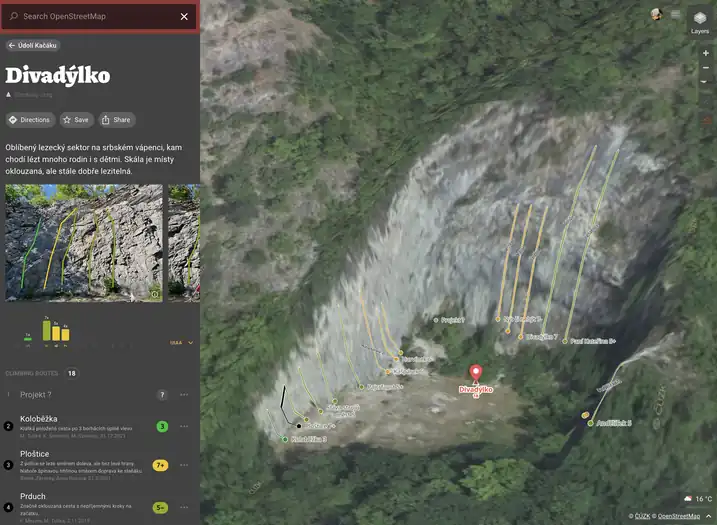Click the climbing routes count badge 18
The image size is (717, 525).
click(x=72, y=373)
